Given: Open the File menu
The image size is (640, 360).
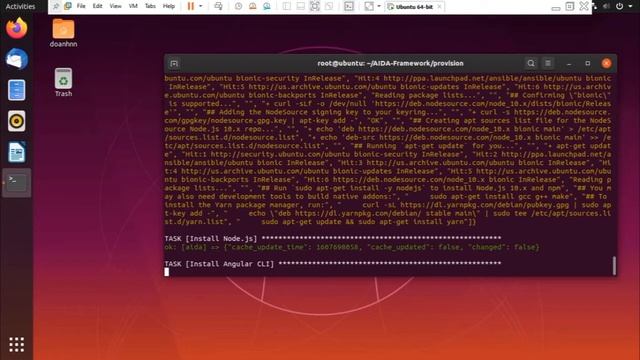Looking at the screenshot, I should pyautogui.click(x=81, y=6).
